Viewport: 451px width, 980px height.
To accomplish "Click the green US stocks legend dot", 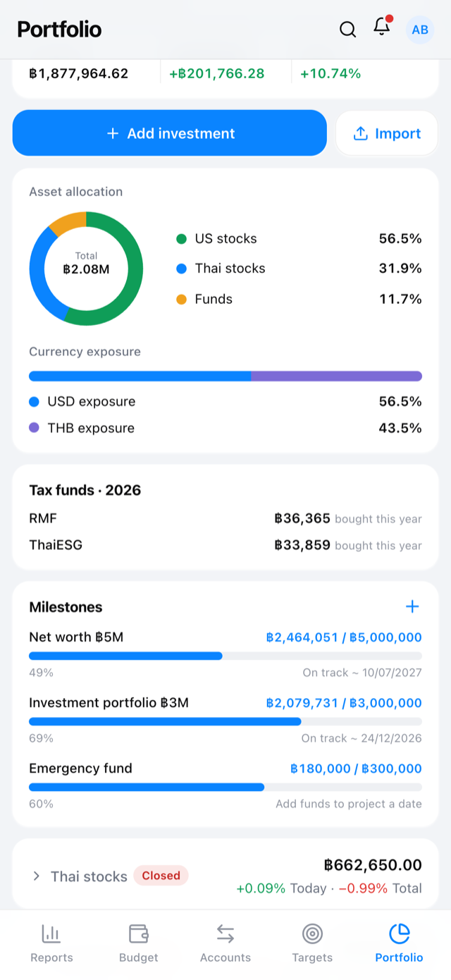I will tap(181, 239).
